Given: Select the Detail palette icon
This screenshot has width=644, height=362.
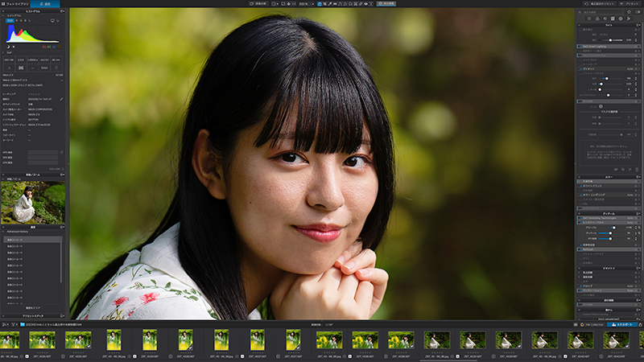Looking at the screenshot, I should point(605,19).
